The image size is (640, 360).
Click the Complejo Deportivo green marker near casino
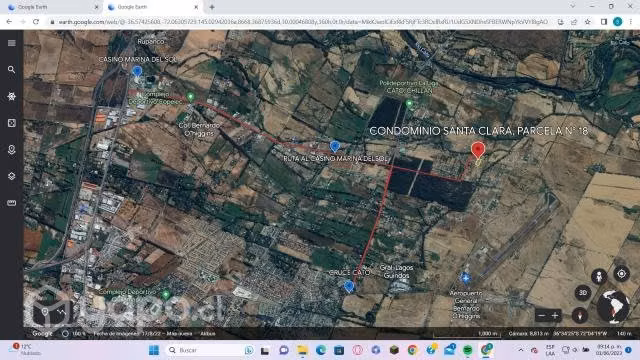coord(190,97)
